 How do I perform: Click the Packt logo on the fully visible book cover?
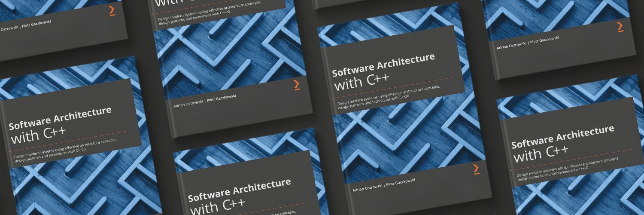476,169
